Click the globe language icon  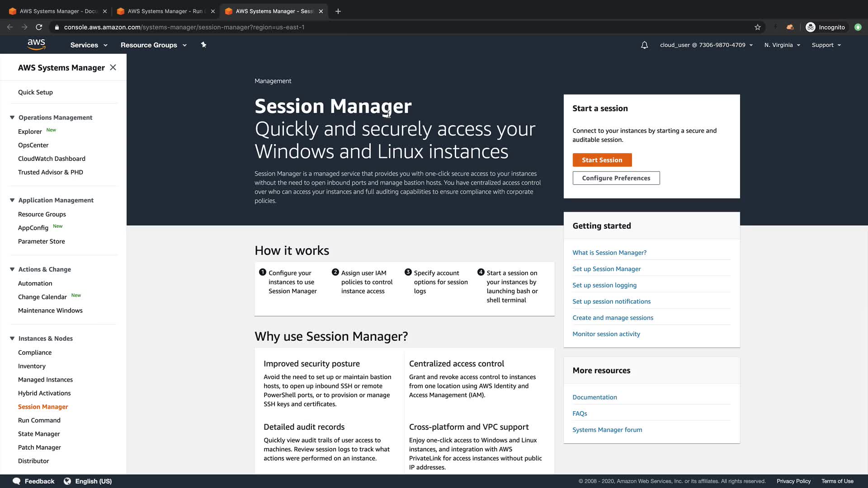pos(67,481)
